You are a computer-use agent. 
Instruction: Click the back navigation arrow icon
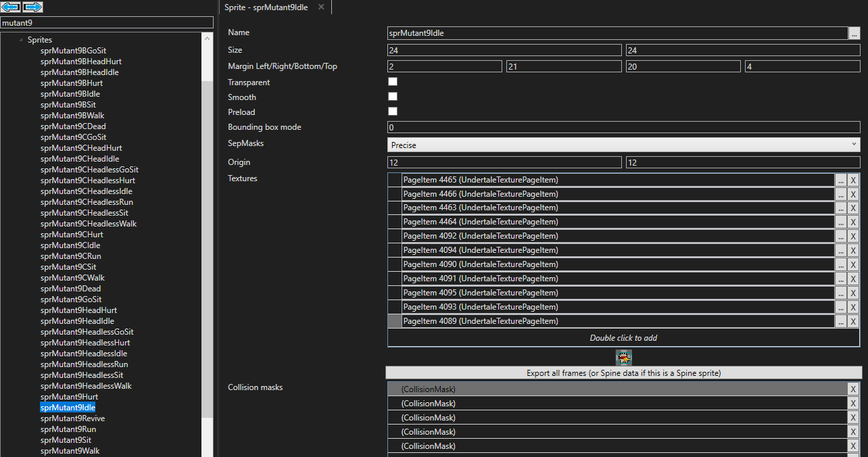coord(10,7)
